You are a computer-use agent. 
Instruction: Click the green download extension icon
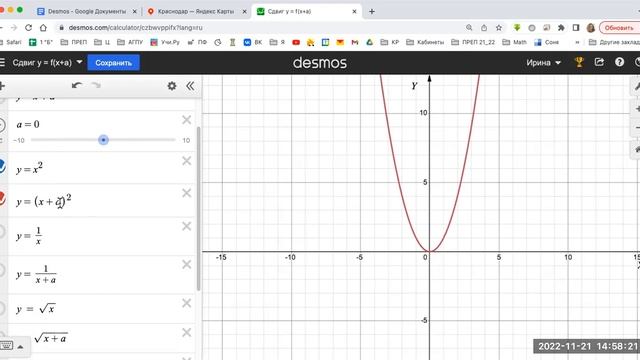(517, 28)
